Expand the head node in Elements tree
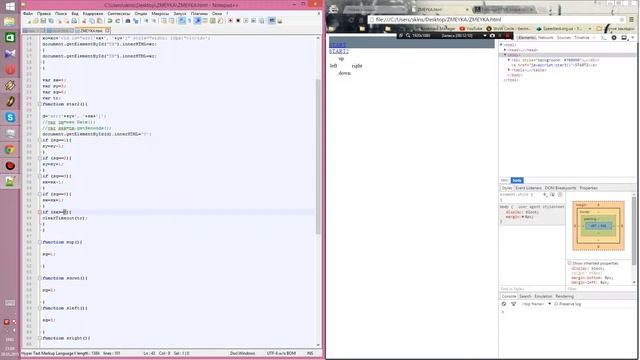This screenshot has width=640, height=360. point(505,50)
